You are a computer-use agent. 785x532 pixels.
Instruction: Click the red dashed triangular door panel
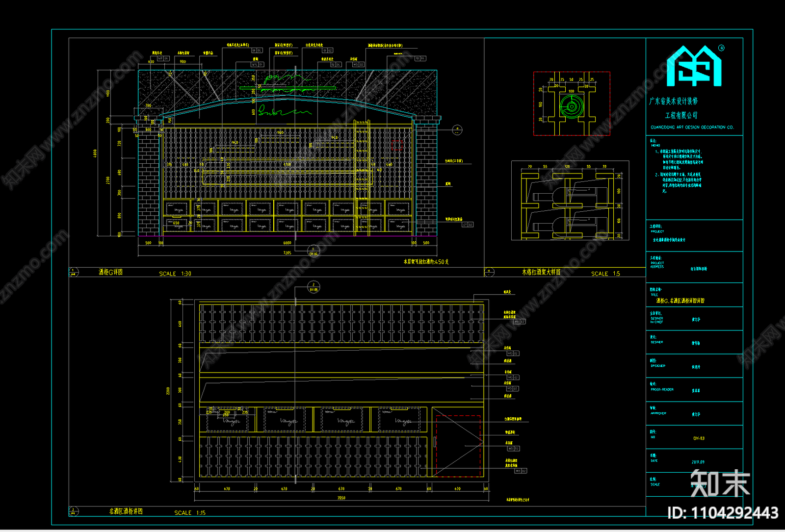[x=456, y=446]
